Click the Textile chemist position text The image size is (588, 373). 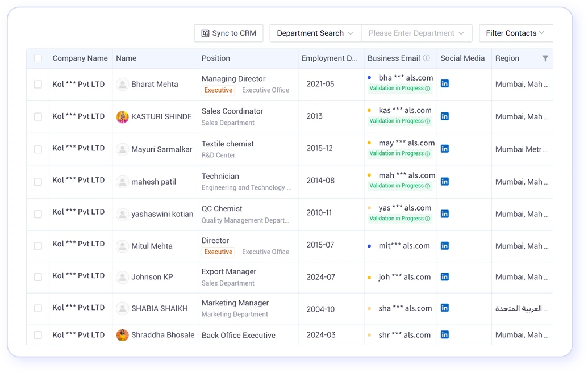pos(228,144)
